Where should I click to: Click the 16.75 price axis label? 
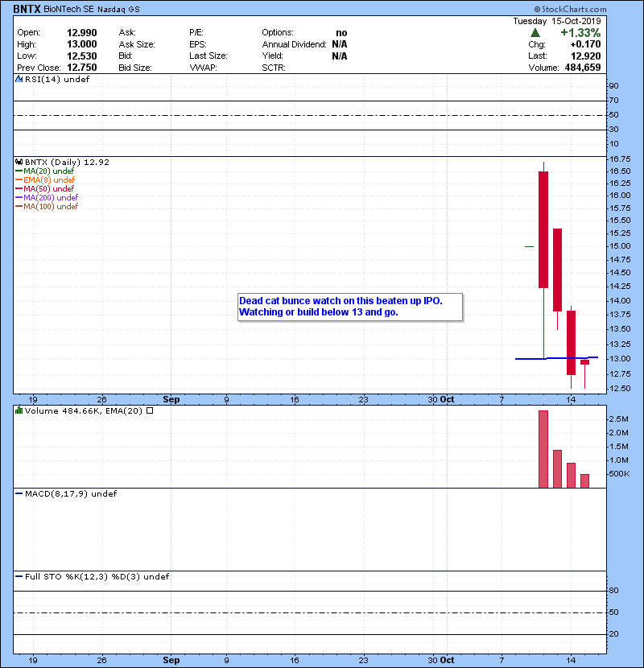[620, 159]
